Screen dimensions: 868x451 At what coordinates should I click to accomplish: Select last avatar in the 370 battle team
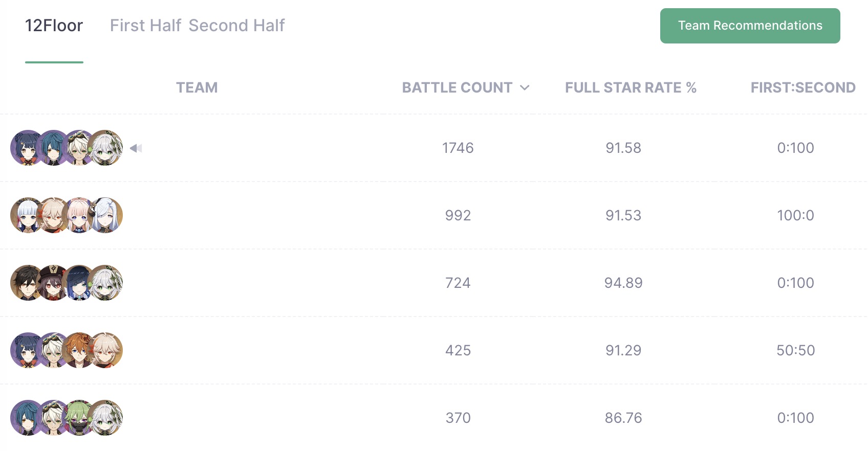[105, 418]
